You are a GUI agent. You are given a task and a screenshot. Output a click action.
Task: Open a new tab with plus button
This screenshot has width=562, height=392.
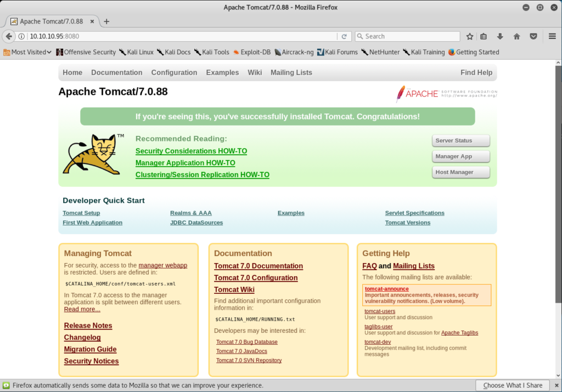106,21
